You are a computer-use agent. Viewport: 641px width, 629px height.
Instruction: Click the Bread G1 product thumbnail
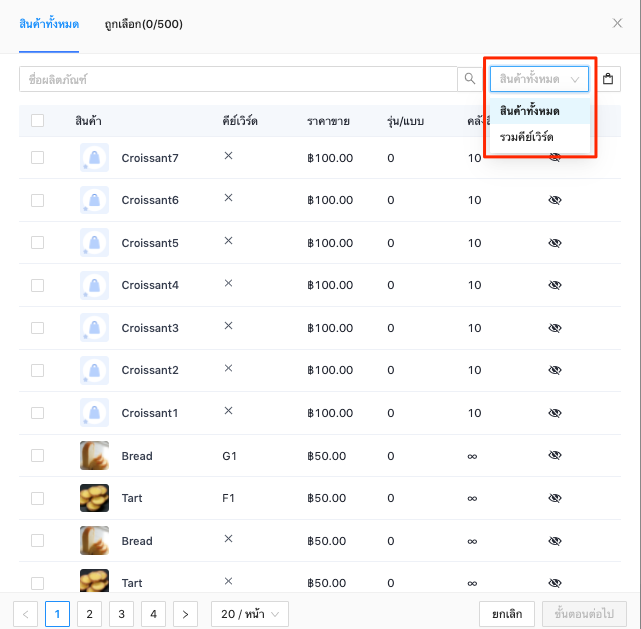pos(94,455)
